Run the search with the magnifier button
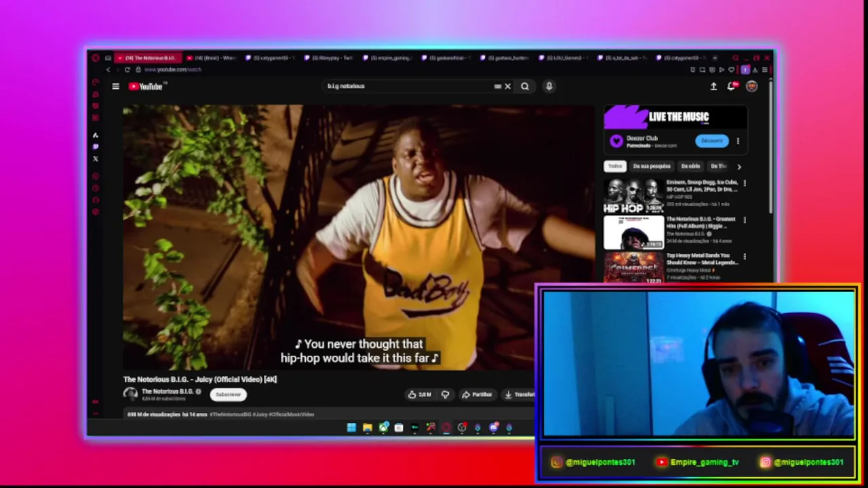This screenshot has height=488, width=868. pos(525,86)
